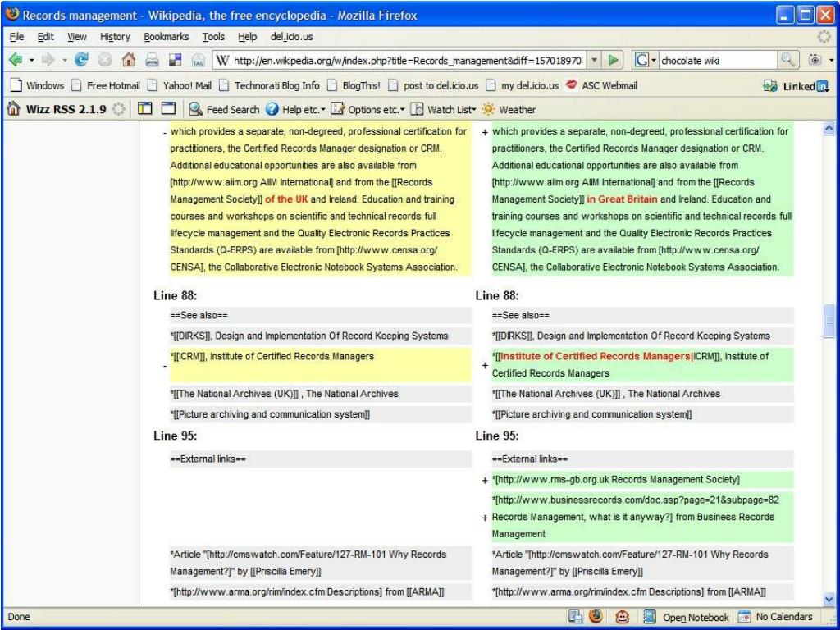
Task: Expand the address bar URL history dropdown
Action: 594,60
